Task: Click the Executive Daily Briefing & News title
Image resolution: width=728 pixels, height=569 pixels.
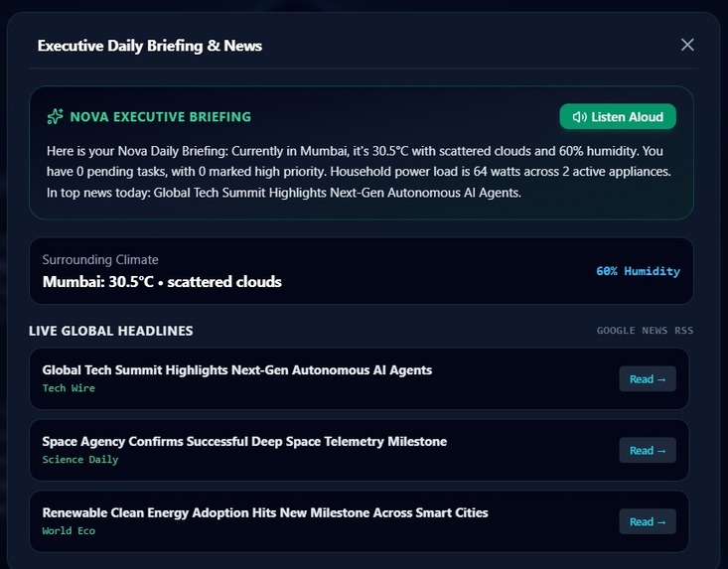Action: click(150, 46)
